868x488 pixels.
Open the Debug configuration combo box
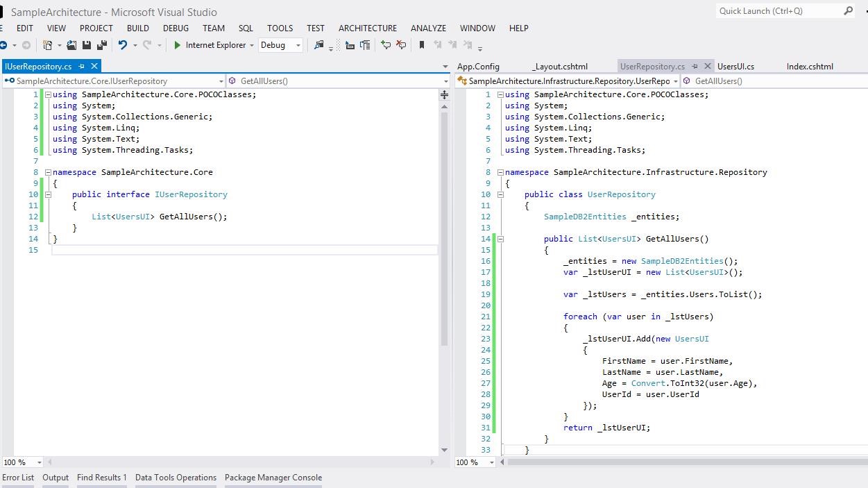[x=280, y=45]
